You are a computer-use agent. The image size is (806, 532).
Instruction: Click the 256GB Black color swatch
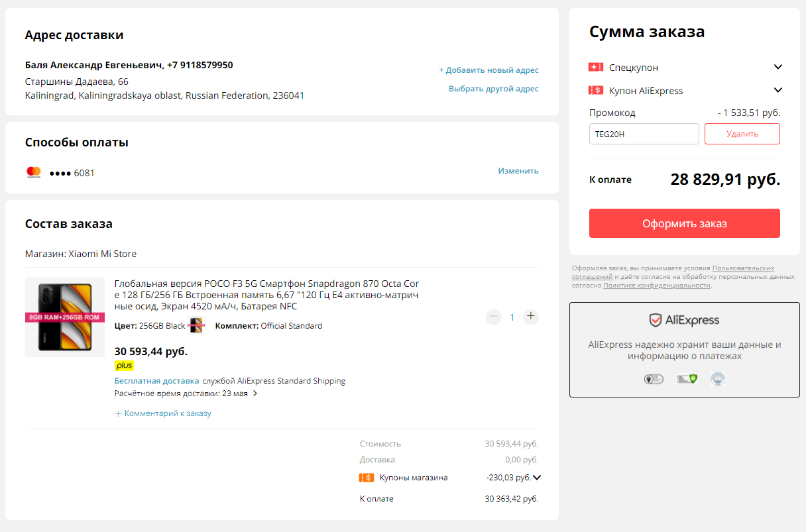(196, 326)
